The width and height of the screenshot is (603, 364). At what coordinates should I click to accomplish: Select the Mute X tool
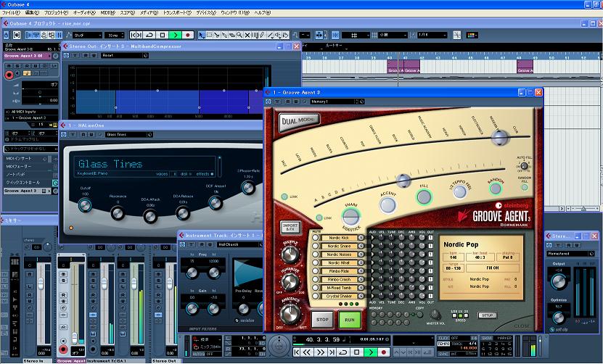click(247, 35)
